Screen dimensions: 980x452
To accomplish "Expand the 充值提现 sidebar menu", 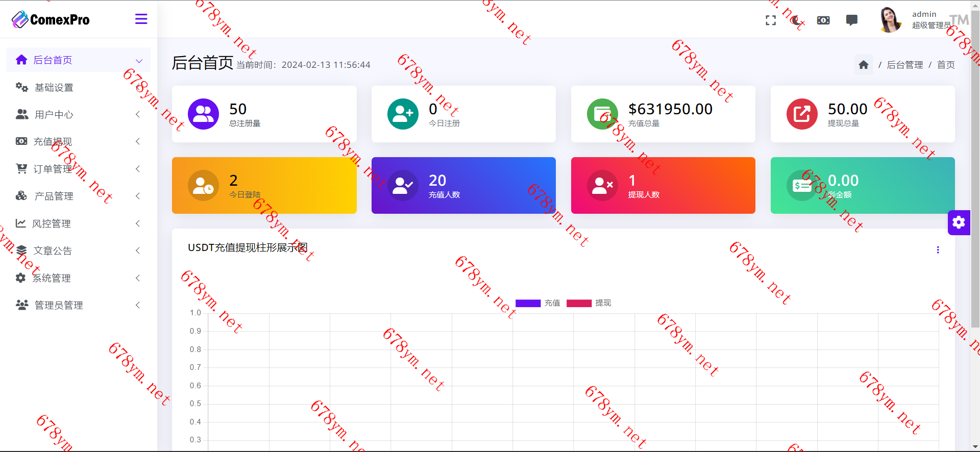I will (78, 142).
